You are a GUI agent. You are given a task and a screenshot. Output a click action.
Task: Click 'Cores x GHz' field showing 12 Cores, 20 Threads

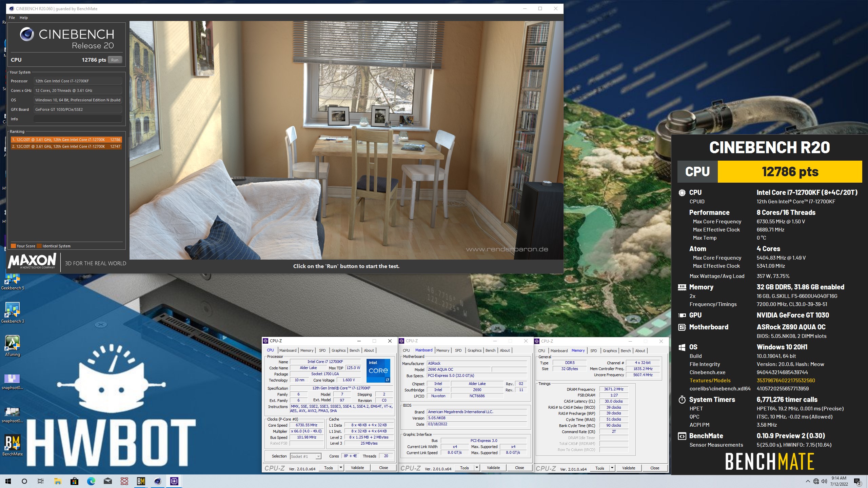[78, 90]
